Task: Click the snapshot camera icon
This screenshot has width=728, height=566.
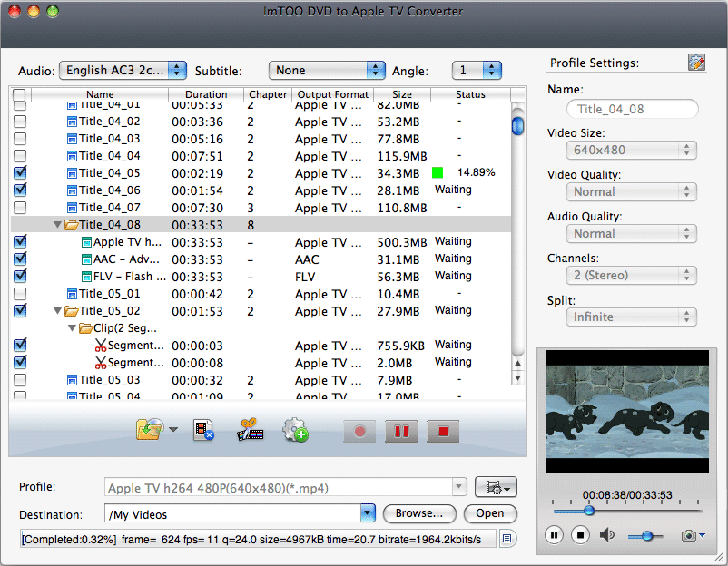Action: pos(688,536)
